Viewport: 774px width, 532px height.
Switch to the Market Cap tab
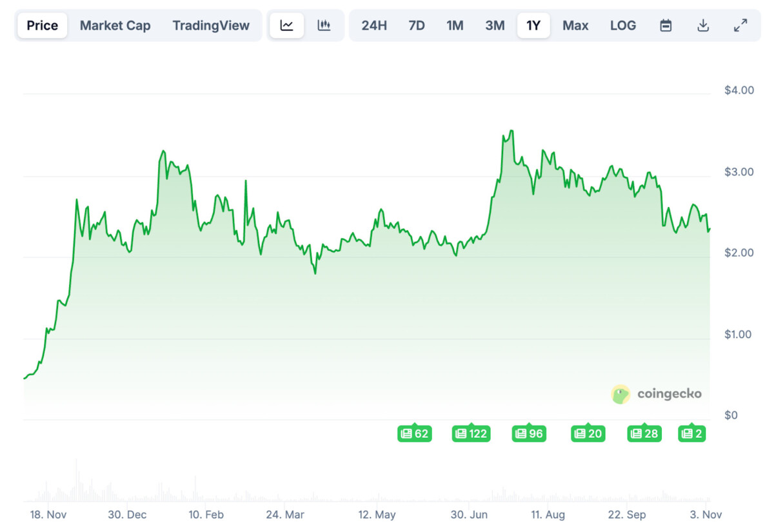pyautogui.click(x=115, y=26)
